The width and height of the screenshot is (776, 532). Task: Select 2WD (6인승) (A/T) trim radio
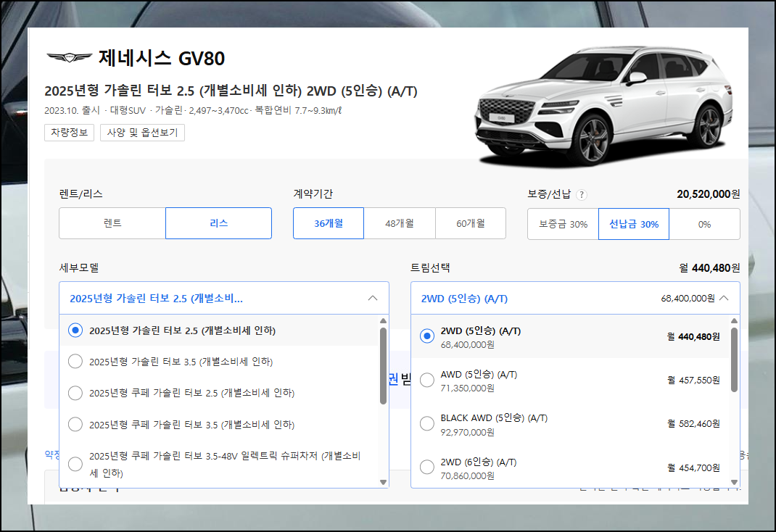pos(427,467)
